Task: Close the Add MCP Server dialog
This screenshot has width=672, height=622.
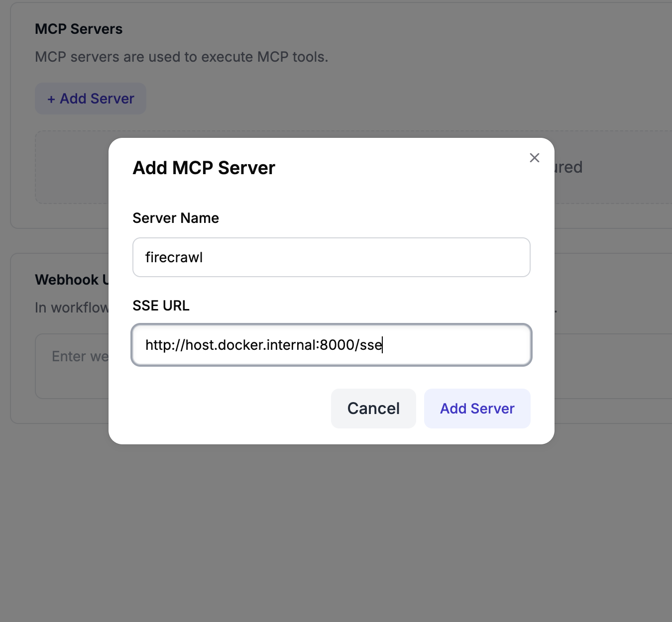Action: click(x=534, y=158)
